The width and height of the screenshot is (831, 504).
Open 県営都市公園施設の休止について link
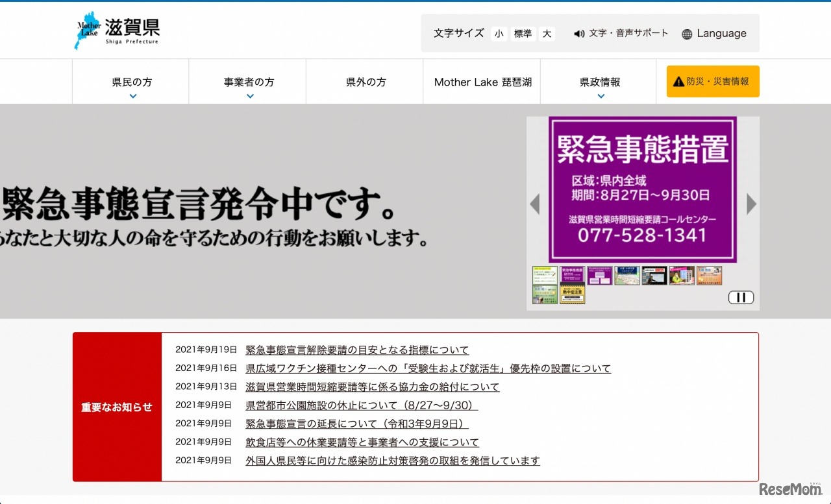tap(362, 405)
